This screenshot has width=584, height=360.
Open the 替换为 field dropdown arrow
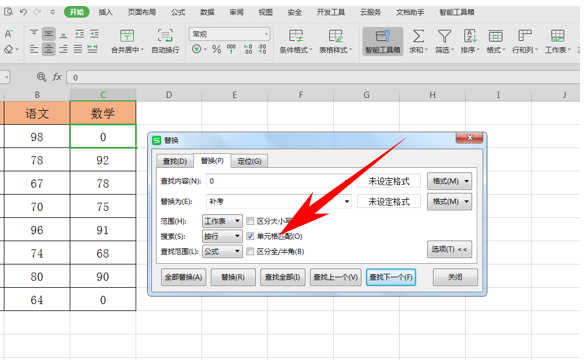tap(346, 201)
